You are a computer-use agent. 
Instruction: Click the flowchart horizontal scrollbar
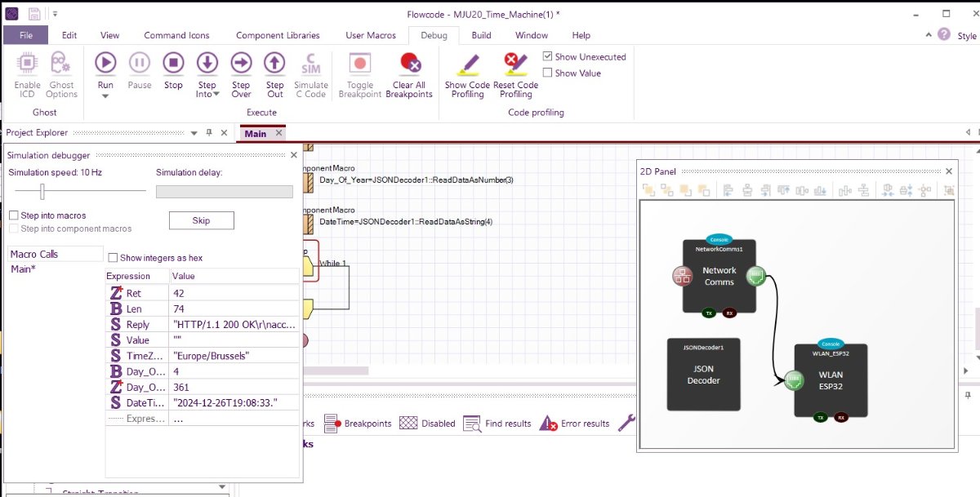336,371
